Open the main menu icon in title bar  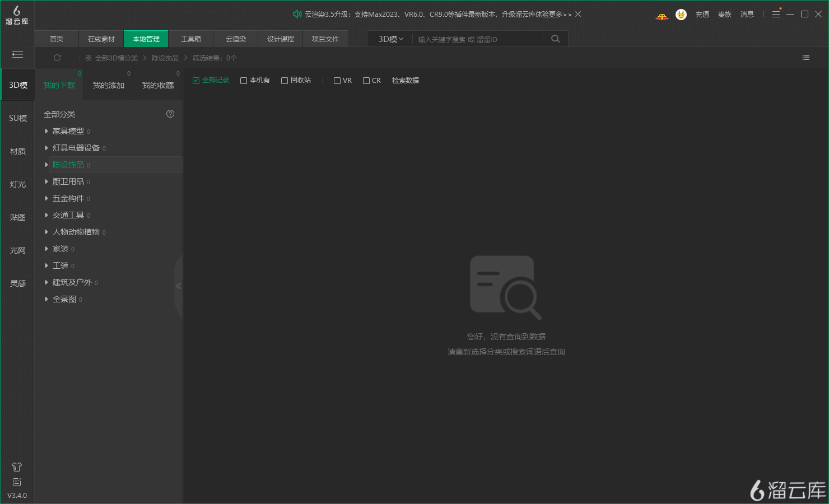(776, 14)
